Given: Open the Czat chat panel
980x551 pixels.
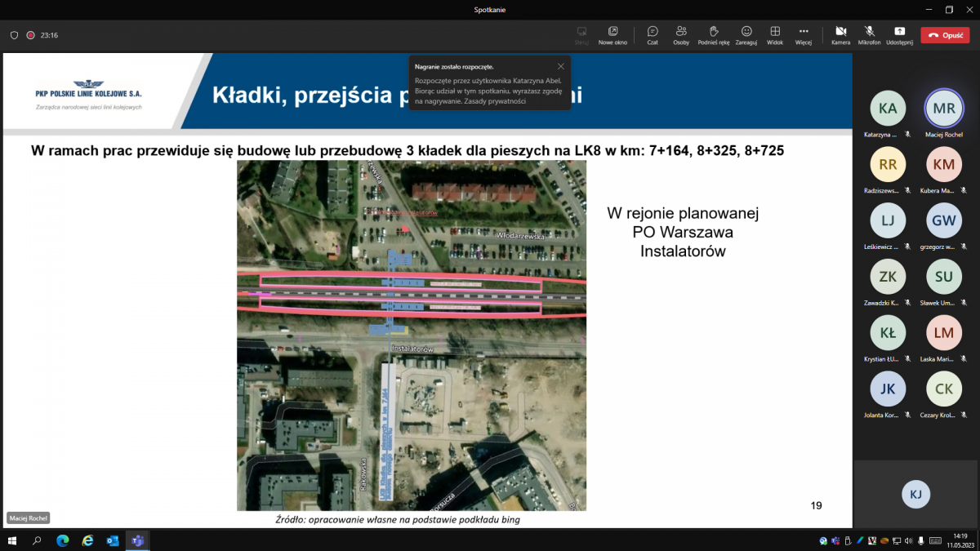Looking at the screenshot, I should point(653,35).
